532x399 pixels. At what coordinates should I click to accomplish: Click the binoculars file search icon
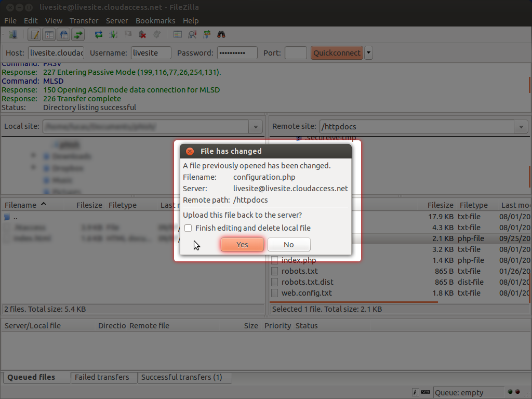click(x=221, y=34)
